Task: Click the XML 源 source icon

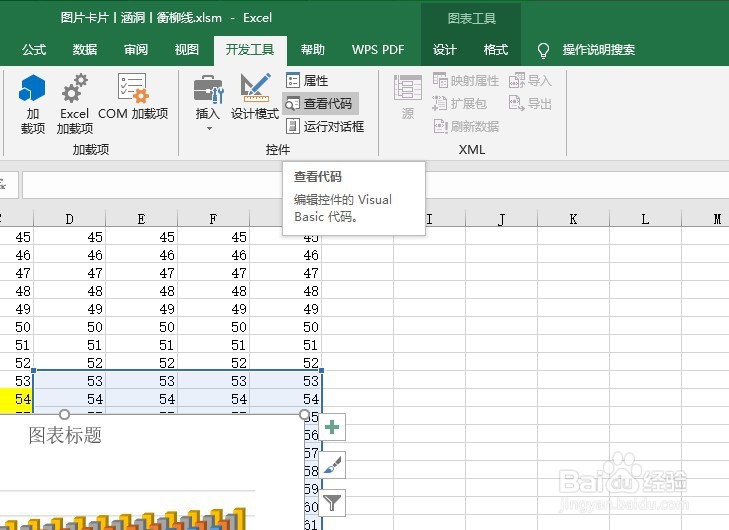Action: point(408,97)
